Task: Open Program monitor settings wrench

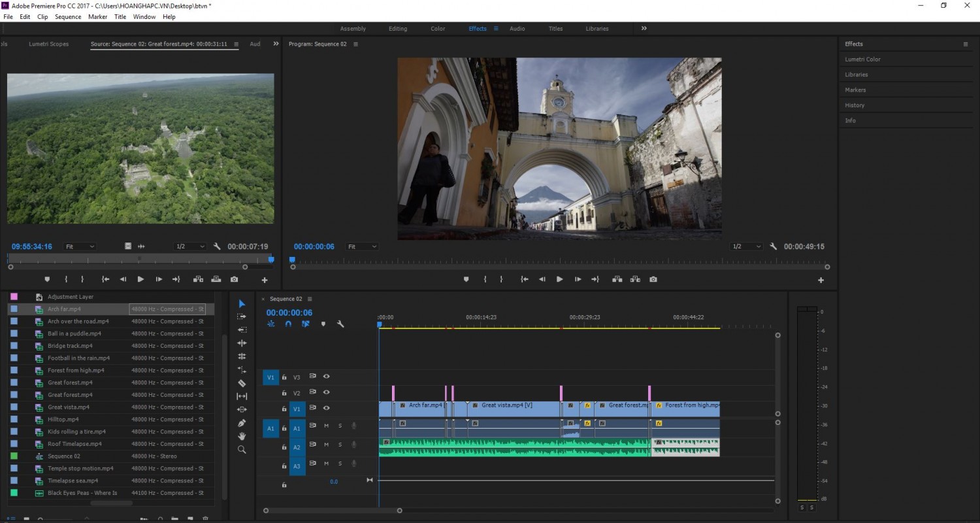Action: pos(774,246)
